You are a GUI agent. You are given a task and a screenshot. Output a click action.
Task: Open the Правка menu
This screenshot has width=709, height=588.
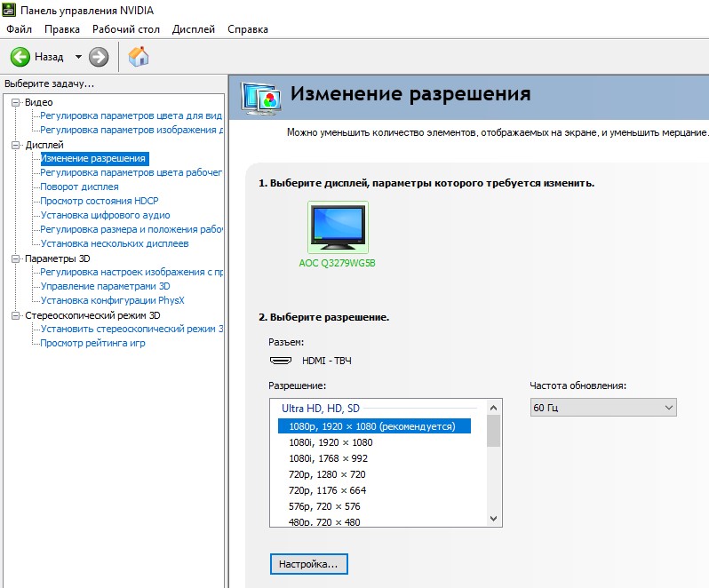tap(62, 29)
